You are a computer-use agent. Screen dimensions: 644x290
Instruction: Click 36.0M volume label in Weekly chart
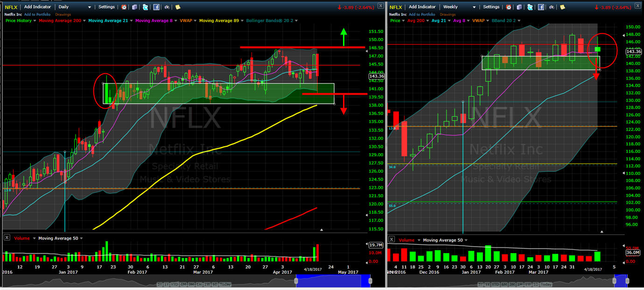click(x=632, y=253)
